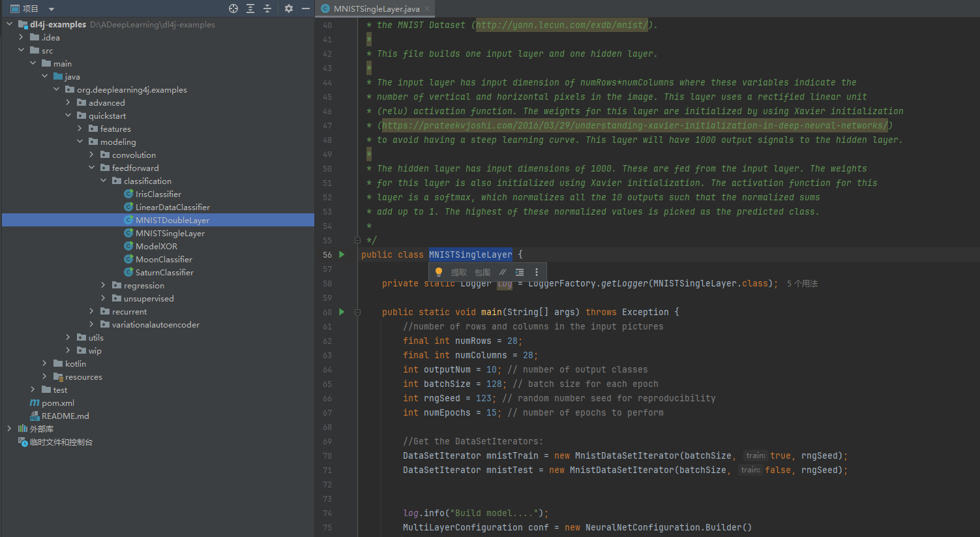Run MNISTSingleLayer class from line 56 gutter
This screenshot has width=980, height=537.
pyautogui.click(x=342, y=254)
